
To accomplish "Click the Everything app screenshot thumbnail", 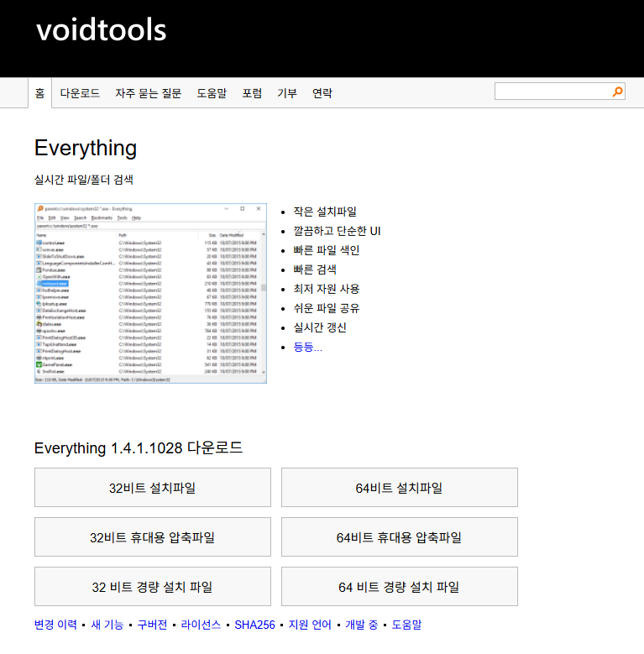I will pyautogui.click(x=150, y=293).
